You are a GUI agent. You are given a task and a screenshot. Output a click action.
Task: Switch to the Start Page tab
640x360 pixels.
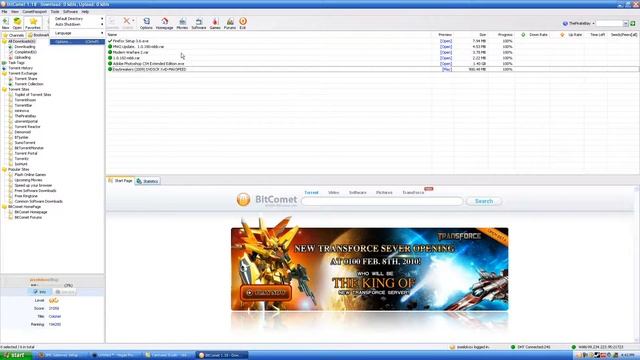tap(120, 180)
